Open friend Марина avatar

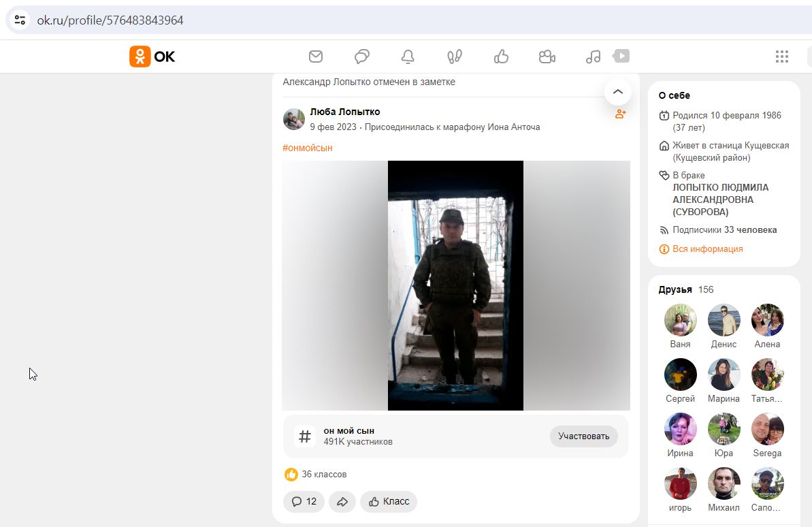coord(724,374)
